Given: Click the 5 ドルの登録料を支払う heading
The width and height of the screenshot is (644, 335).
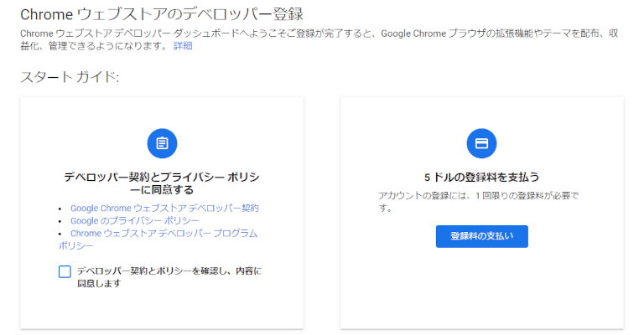Looking at the screenshot, I should tap(481, 178).
